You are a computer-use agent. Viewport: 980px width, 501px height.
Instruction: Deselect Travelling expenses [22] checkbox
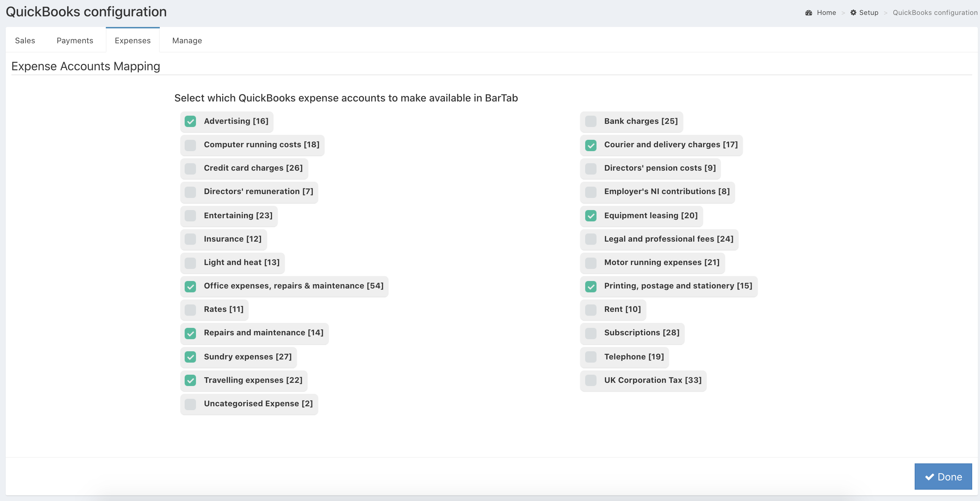190,380
